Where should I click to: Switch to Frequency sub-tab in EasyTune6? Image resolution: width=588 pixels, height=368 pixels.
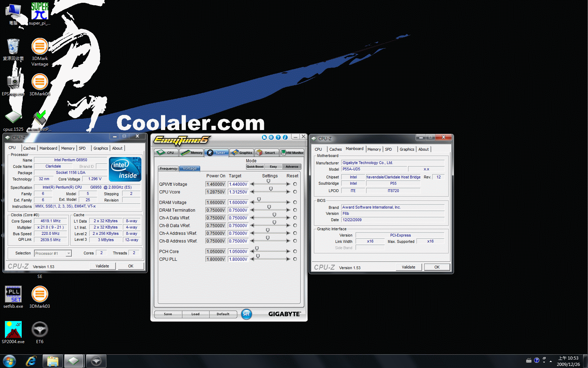[168, 169]
